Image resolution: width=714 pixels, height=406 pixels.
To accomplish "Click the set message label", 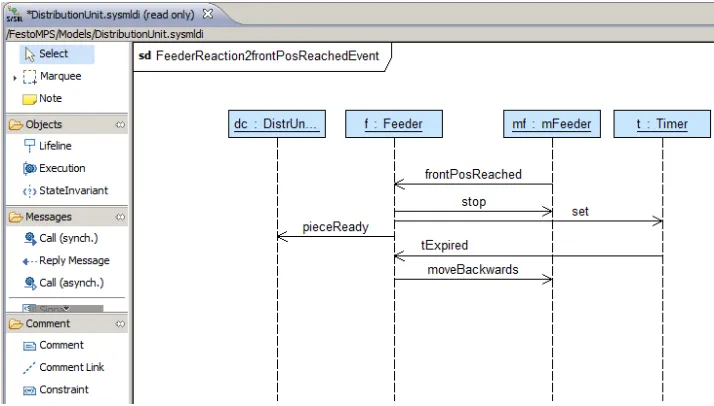I will click(x=580, y=211).
